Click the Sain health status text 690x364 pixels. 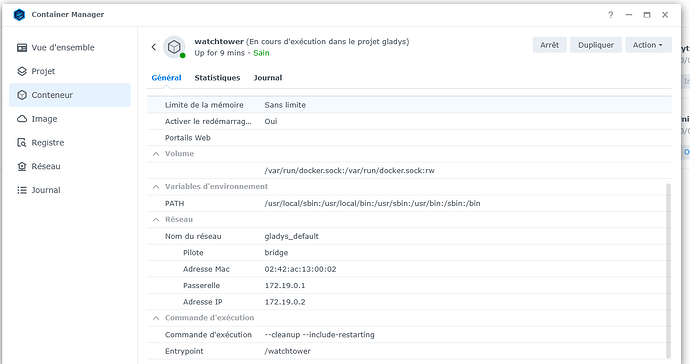[x=261, y=53]
